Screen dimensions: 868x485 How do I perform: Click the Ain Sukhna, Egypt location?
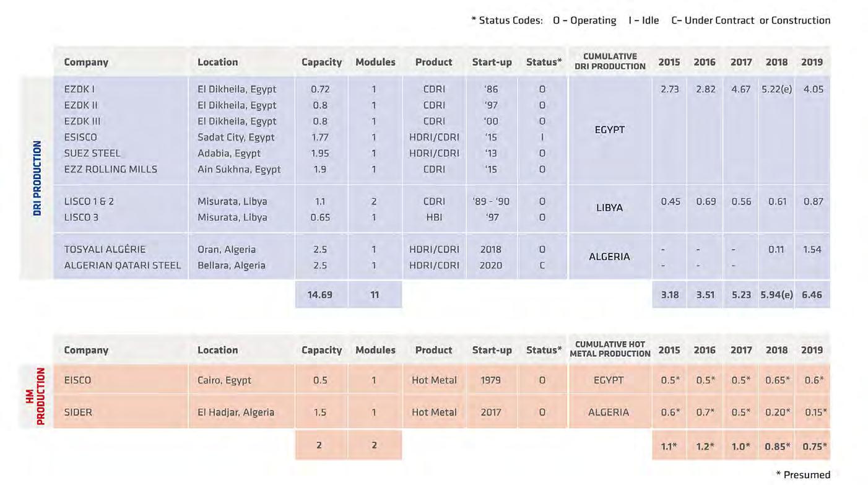coord(239,169)
